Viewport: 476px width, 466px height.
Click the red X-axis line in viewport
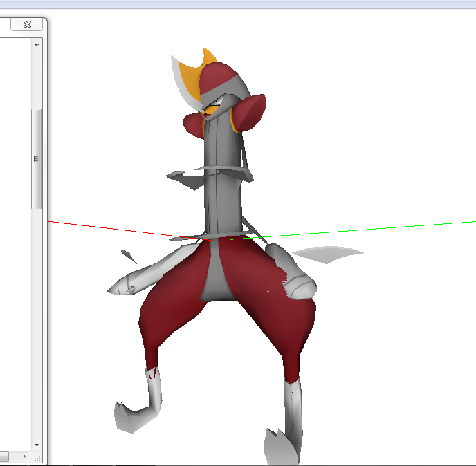[x=104, y=228]
